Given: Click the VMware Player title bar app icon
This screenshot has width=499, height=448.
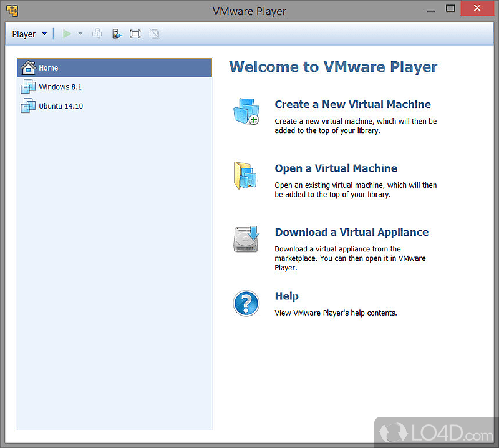Looking at the screenshot, I should coord(12,11).
